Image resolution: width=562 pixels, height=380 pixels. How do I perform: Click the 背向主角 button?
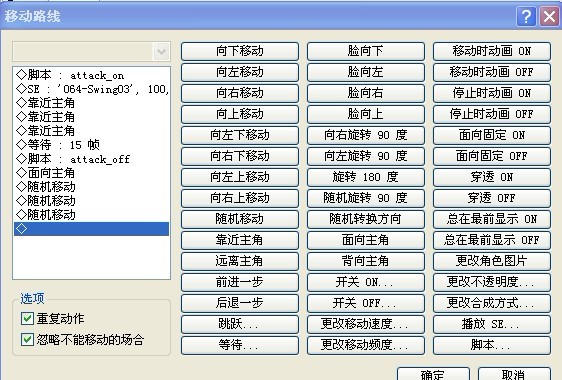click(366, 261)
